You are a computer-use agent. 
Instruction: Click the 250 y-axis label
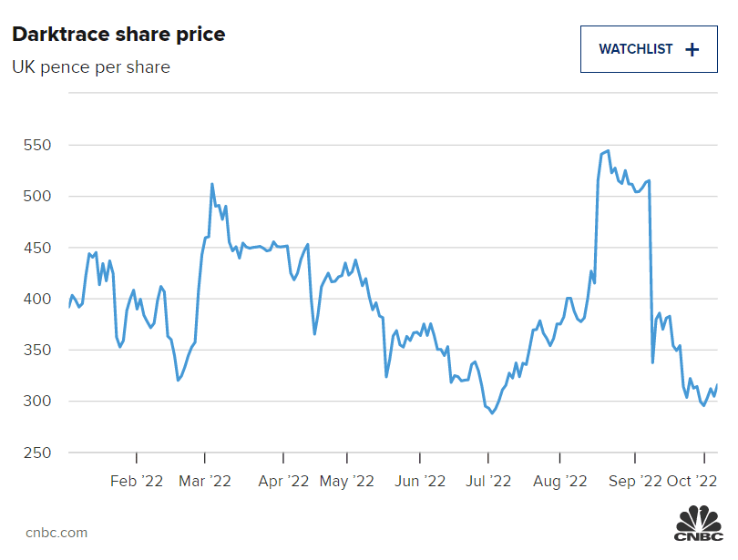click(36, 453)
